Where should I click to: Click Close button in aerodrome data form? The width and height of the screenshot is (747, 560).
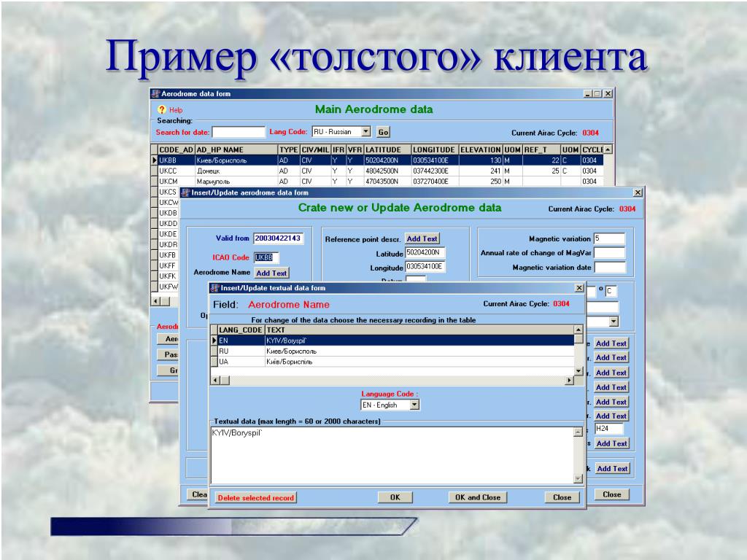click(612, 494)
